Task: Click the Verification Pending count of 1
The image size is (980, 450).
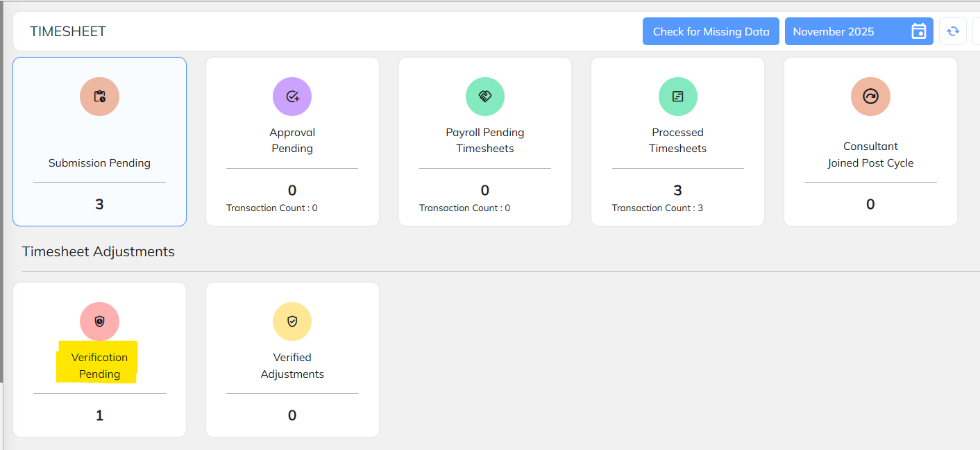Action: coord(99,415)
